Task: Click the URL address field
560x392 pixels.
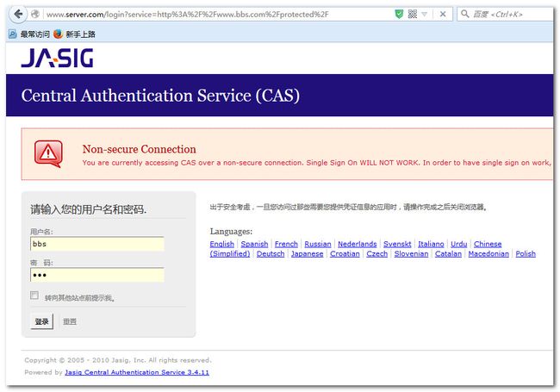Action: coord(218,15)
